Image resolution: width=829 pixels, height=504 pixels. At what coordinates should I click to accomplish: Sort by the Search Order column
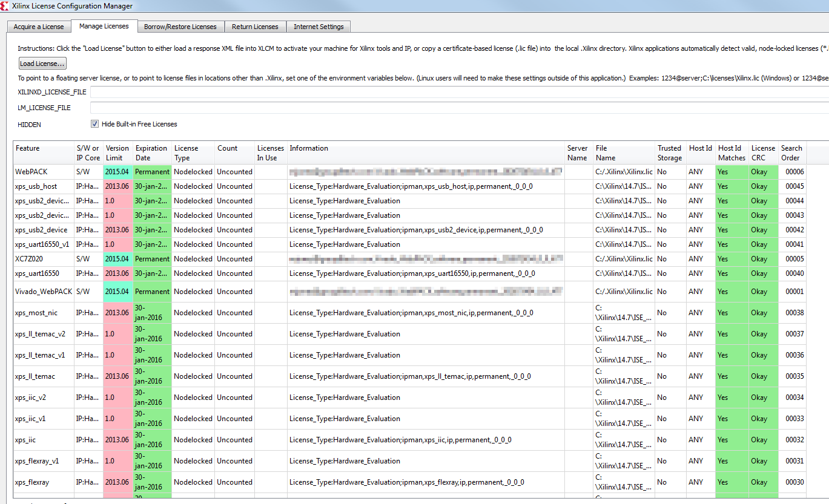(791, 152)
